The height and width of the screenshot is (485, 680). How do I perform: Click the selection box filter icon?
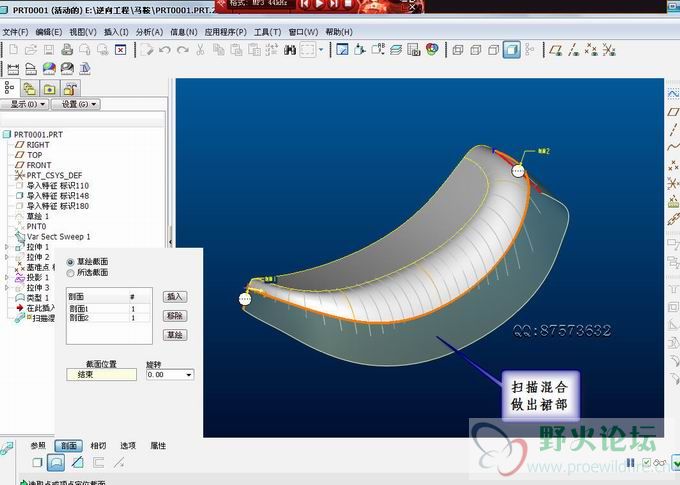[307, 50]
